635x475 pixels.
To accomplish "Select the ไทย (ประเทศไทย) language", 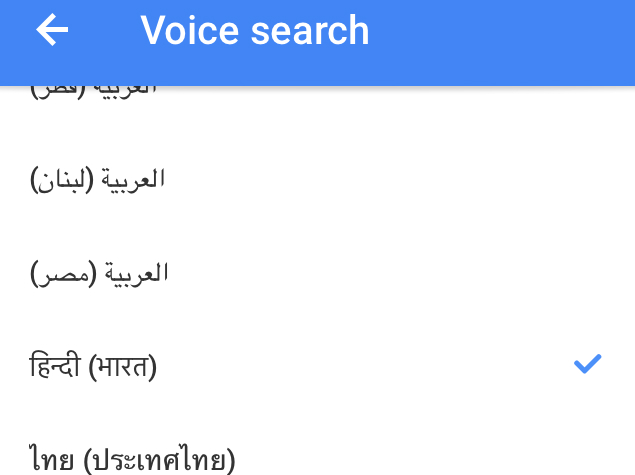I will click(x=132, y=459).
